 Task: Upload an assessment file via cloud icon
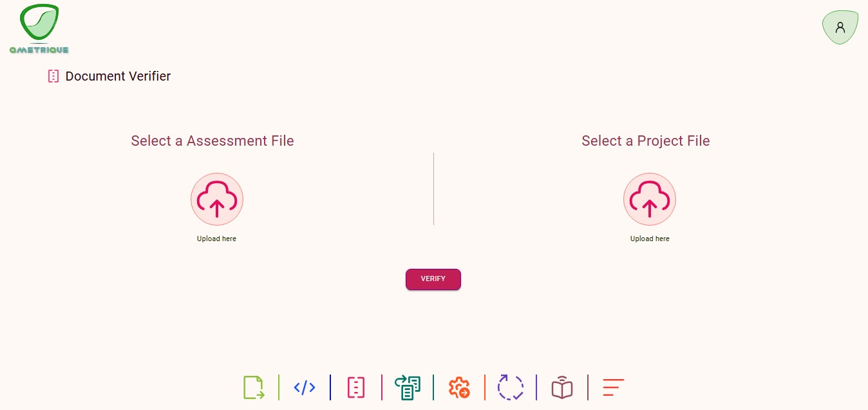[x=217, y=199]
